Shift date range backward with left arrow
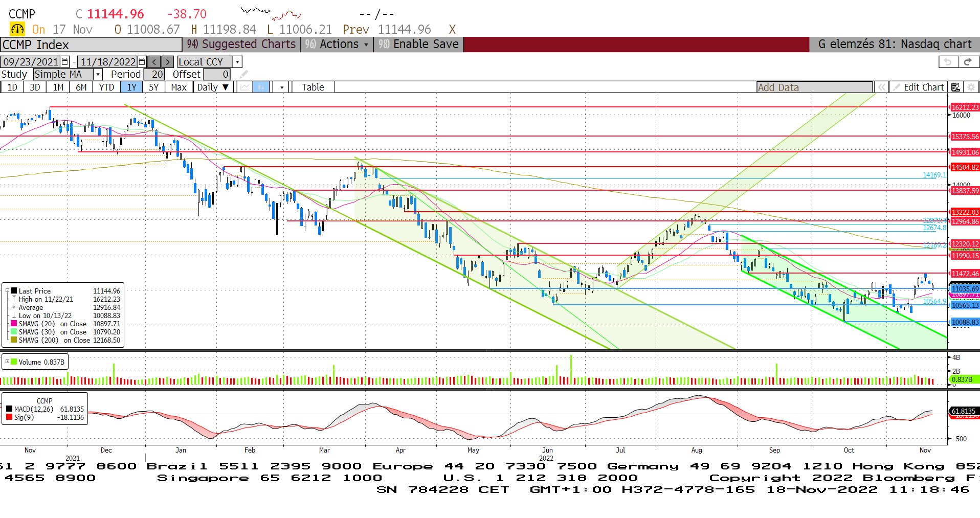The image size is (980, 518). pos(154,62)
